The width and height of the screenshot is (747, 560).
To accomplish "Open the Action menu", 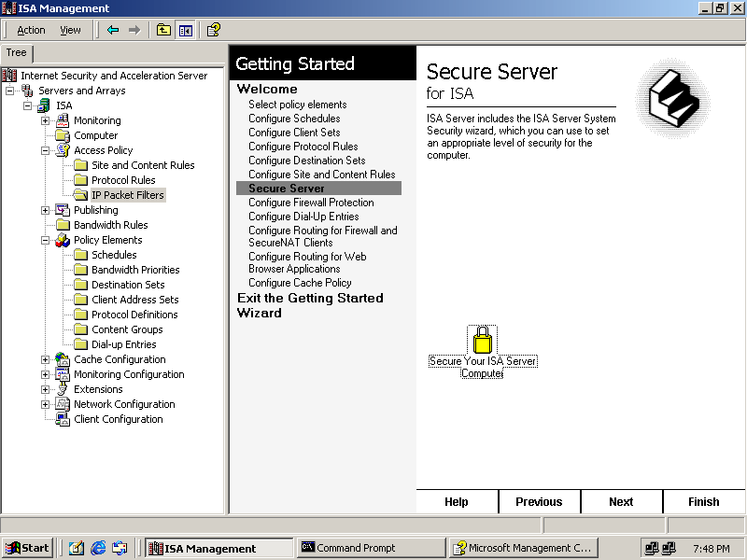I will (31, 30).
